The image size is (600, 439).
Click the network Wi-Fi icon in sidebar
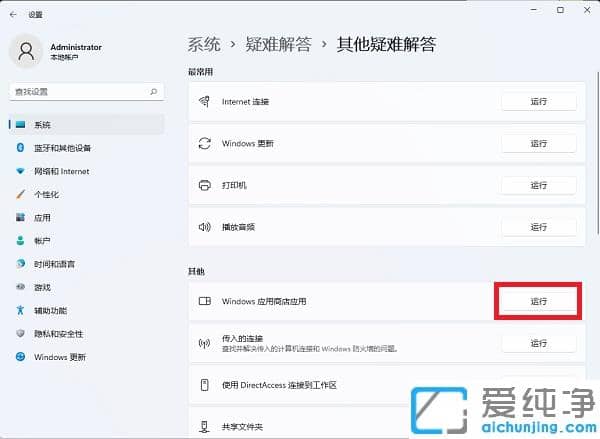point(20,171)
